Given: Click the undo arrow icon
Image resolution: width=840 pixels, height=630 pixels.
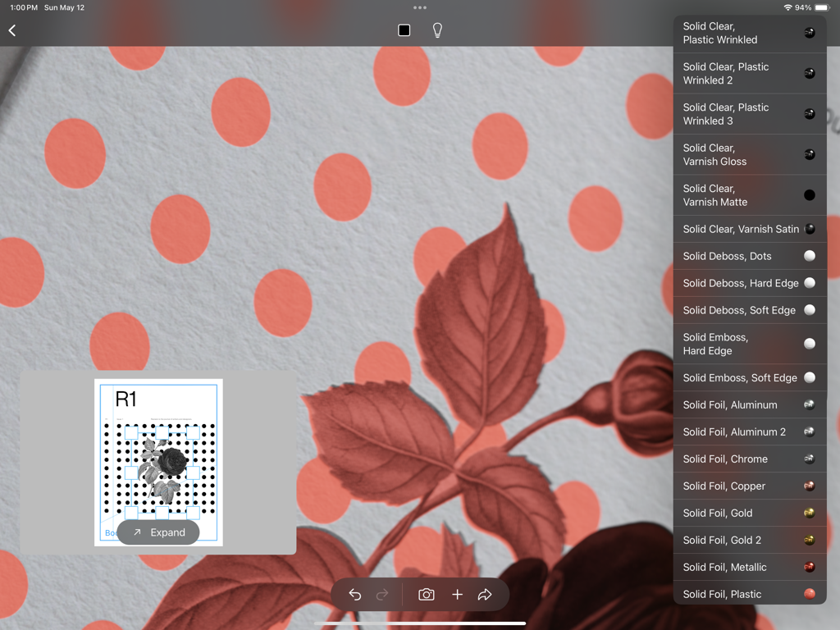Looking at the screenshot, I should (354, 595).
